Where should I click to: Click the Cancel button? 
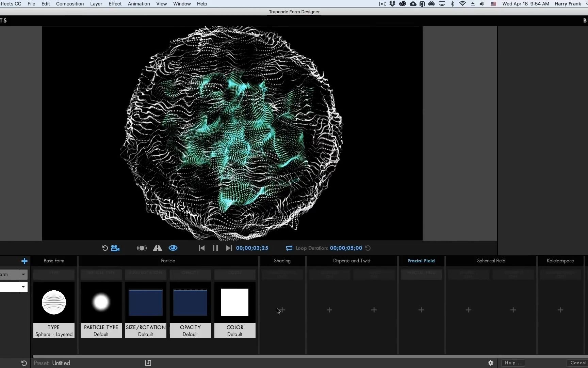coord(577,363)
